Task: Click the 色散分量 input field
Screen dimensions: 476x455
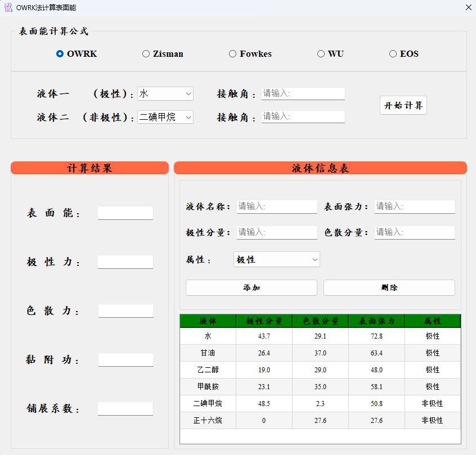Action: (x=415, y=232)
